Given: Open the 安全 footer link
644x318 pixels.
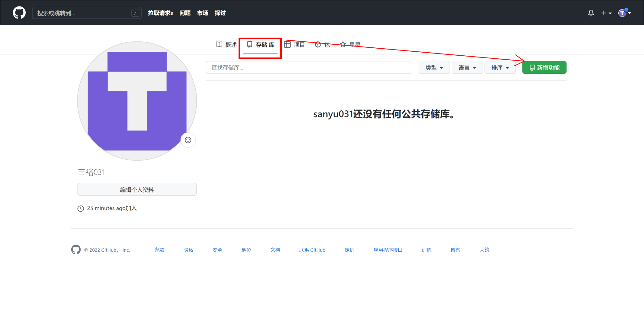Looking at the screenshot, I should click(x=217, y=250).
